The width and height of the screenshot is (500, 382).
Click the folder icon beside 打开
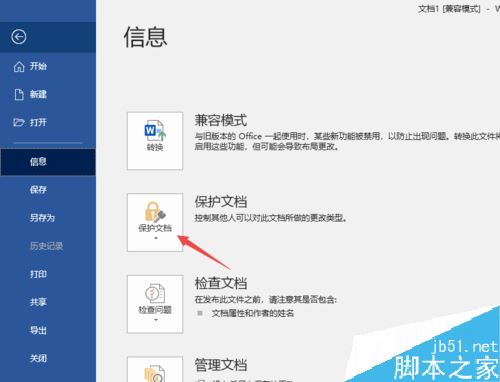19,122
